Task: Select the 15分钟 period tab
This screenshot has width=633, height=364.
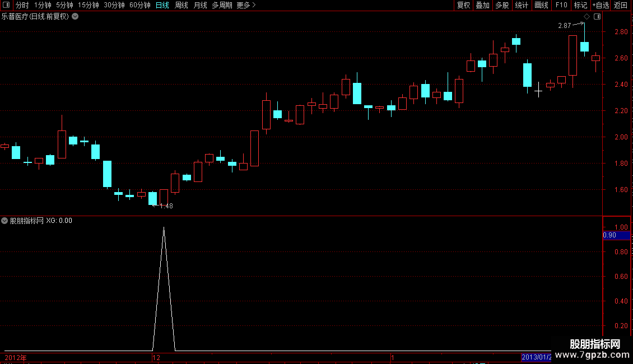Action: 89,5
